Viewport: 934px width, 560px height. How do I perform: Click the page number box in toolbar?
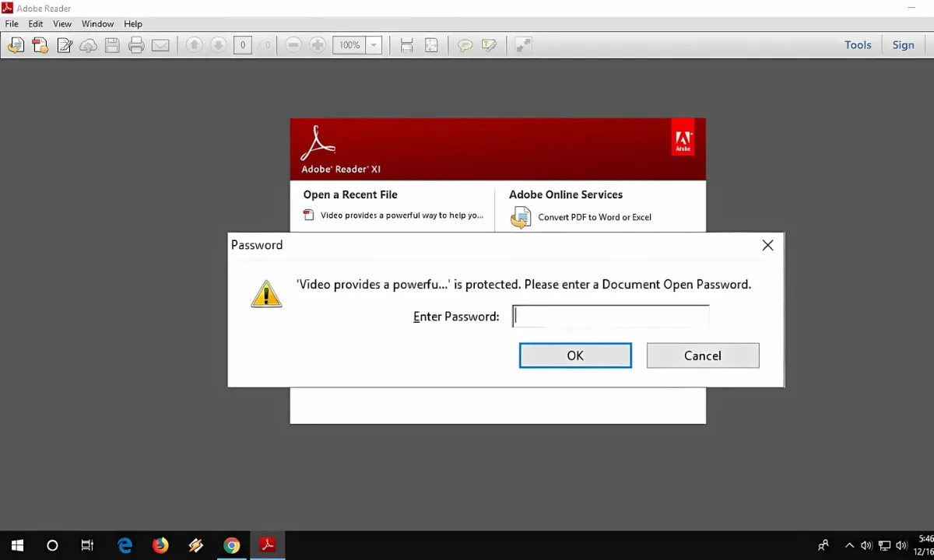point(242,45)
